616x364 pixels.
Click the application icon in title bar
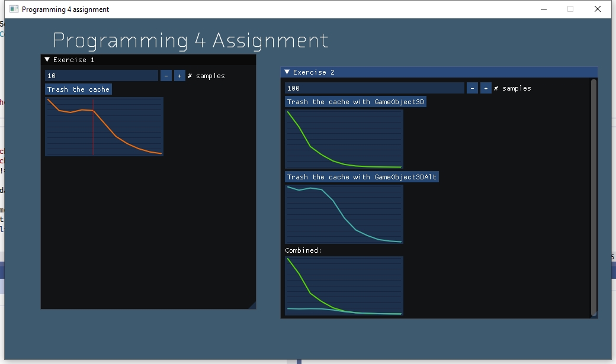coord(14,9)
